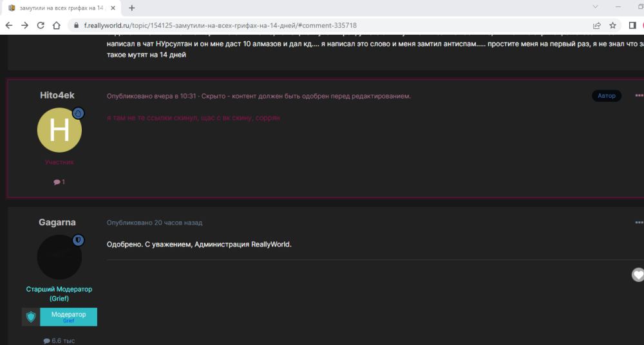Select the 'замутили на всех грифах' tab
Screen dimensions: 644x345
pyautogui.click(x=62, y=8)
